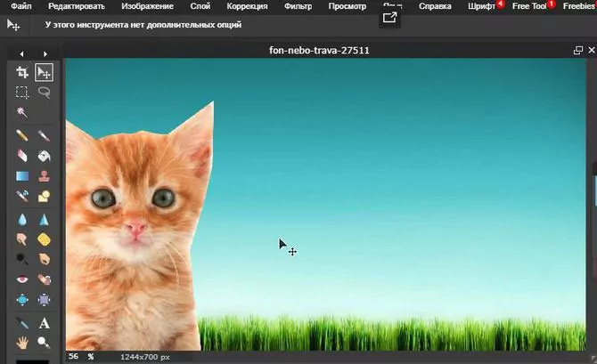Select the Drawing shapes tool
The width and height of the screenshot is (597, 364).
(45, 196)
